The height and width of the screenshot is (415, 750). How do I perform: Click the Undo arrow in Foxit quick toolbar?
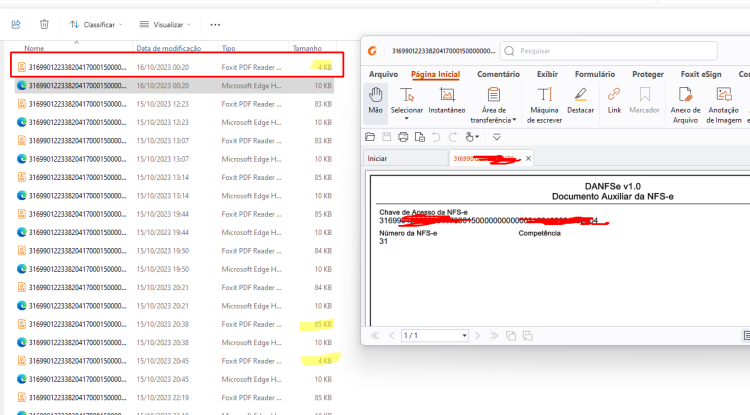click(436, 137)
